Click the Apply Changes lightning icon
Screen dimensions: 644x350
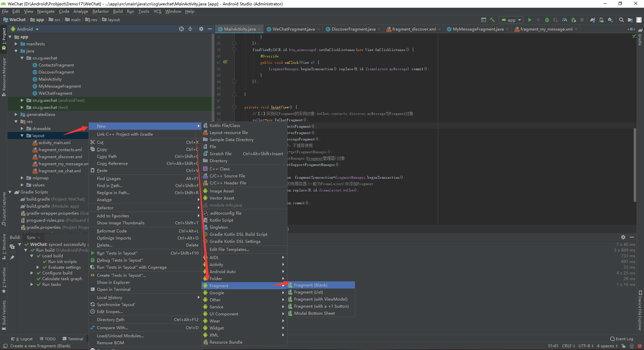pos(538,20)
